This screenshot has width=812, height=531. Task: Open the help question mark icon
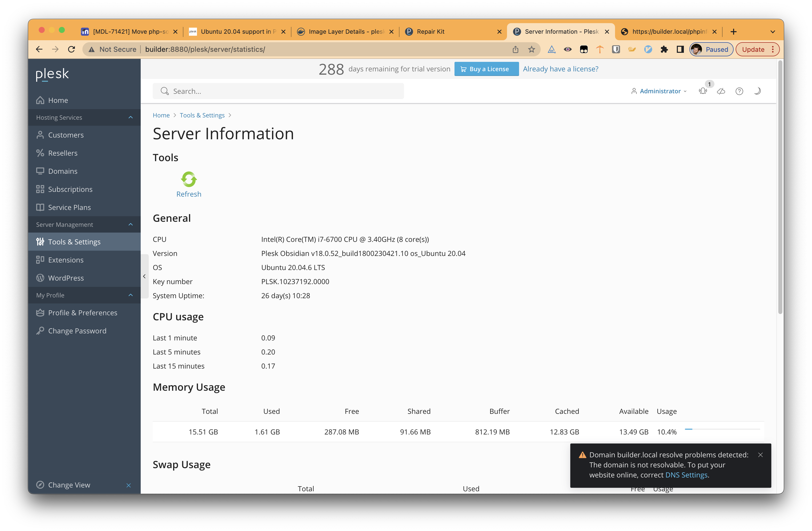click(x=739, y=91)
